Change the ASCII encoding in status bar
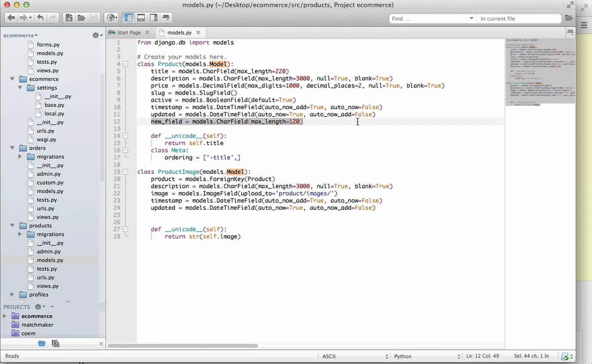Image resolution: width=592 pixels, height=364 pixels. coord(354,356)
